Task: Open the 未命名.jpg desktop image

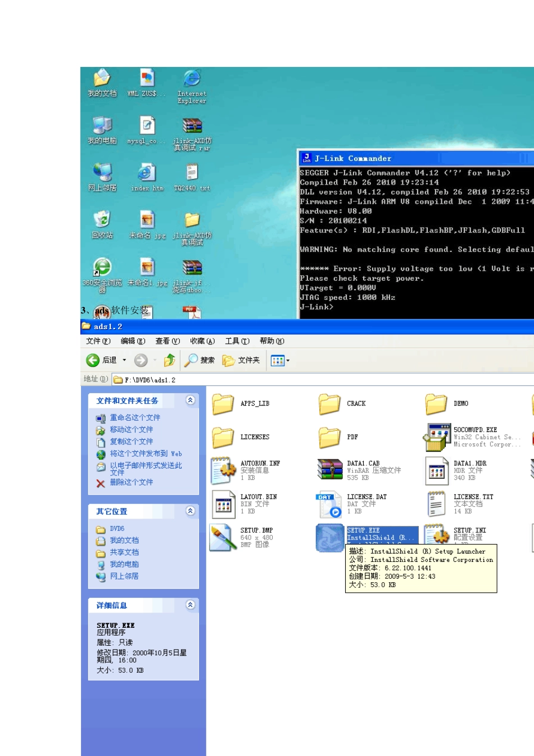Action: [147, 225]
